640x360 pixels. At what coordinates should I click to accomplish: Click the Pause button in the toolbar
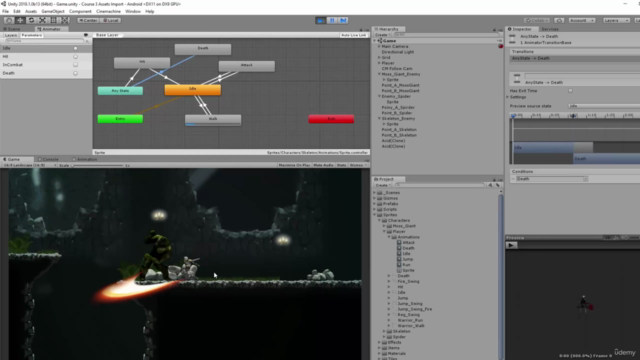pyautogui.click(x=332, y=20)
